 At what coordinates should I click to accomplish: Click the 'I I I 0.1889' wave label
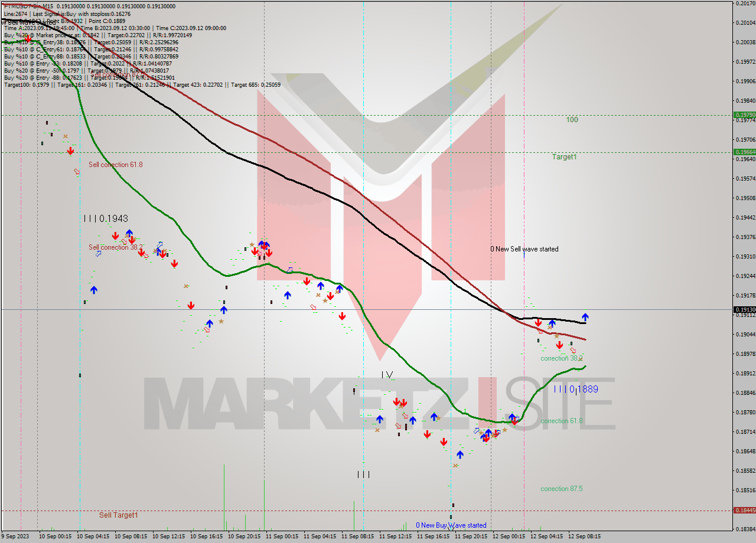pos(576,389)
